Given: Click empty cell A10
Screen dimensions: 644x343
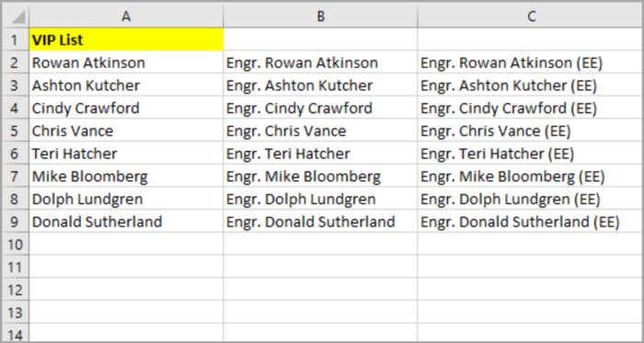Looking at the screenshot, I should click(126, 245).
